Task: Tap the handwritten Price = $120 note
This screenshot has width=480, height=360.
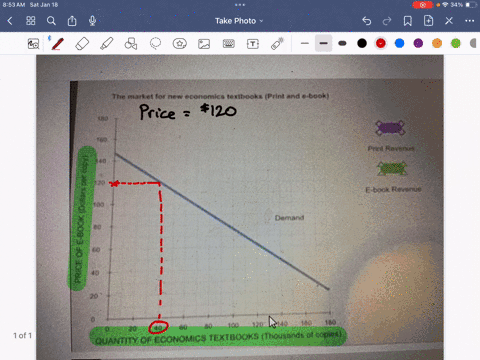Action: click(188, 111)
